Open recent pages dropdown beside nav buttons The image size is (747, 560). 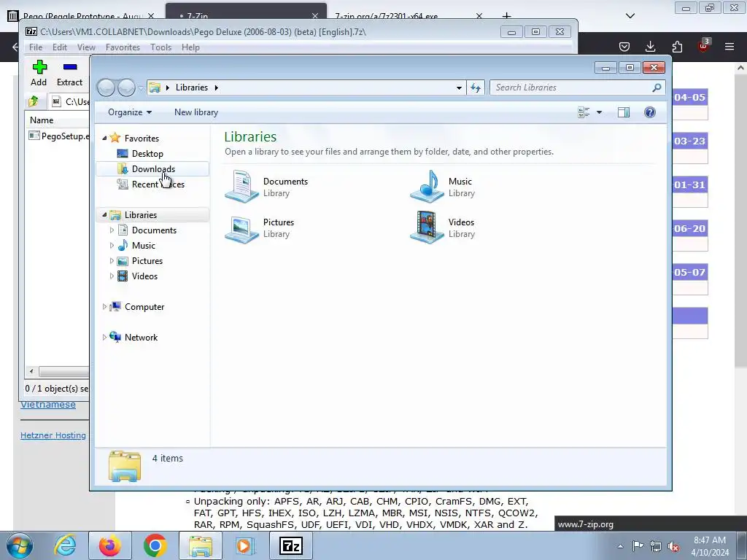click(141, 88)
